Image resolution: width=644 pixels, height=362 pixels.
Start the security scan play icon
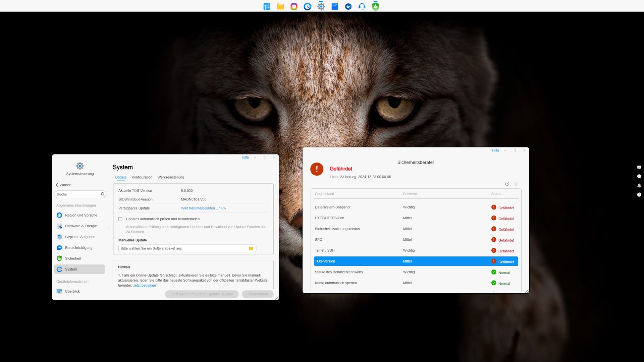507,184
